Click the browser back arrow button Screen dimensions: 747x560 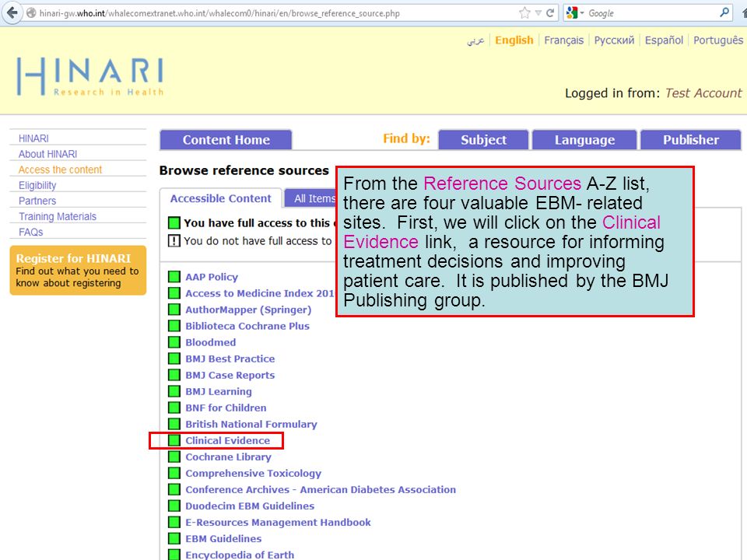pos(12,12)
